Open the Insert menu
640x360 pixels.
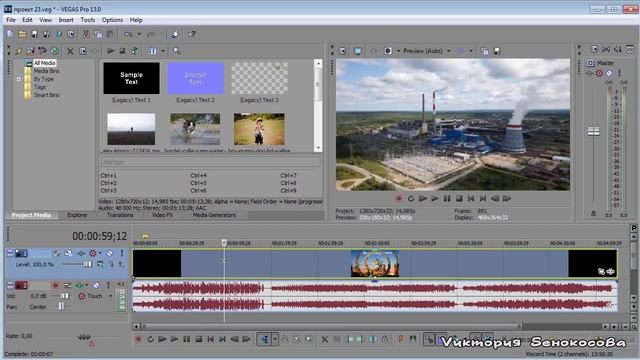(66, 20)
